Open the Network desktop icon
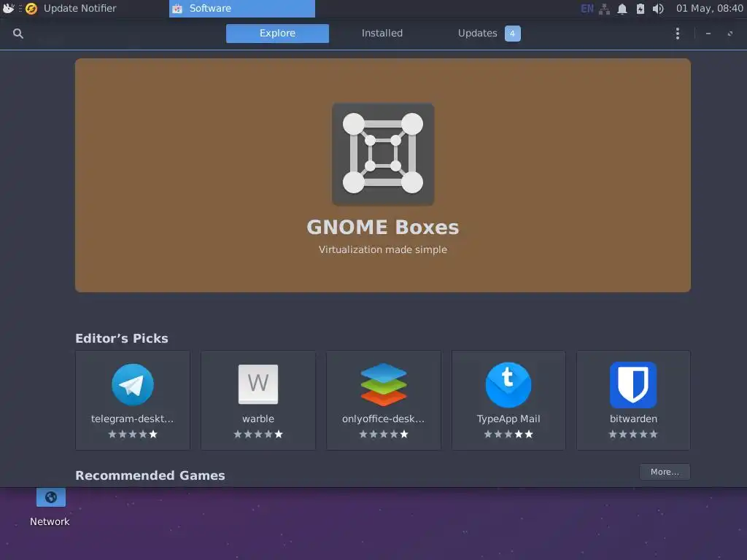Screen dimensions: 747x560 50,507
